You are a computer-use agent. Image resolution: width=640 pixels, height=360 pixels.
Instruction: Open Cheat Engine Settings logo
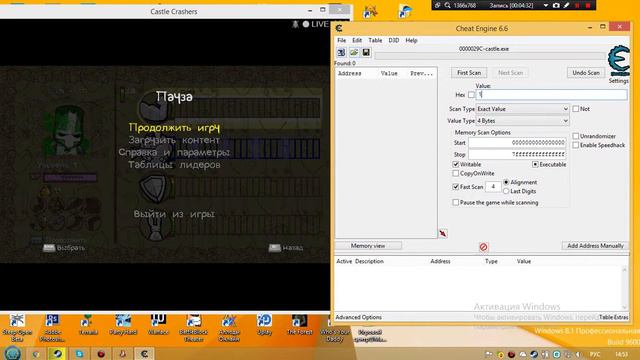(618, 61)
